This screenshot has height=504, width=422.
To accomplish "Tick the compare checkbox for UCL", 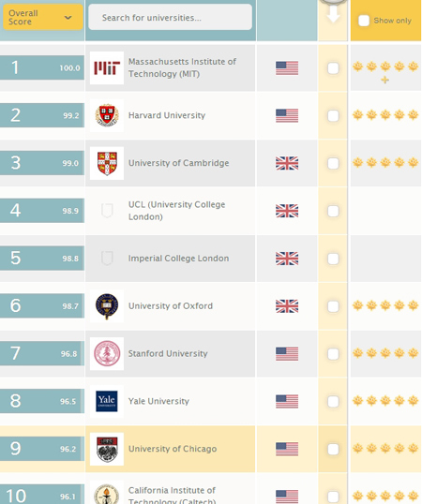I will (333, 211).
